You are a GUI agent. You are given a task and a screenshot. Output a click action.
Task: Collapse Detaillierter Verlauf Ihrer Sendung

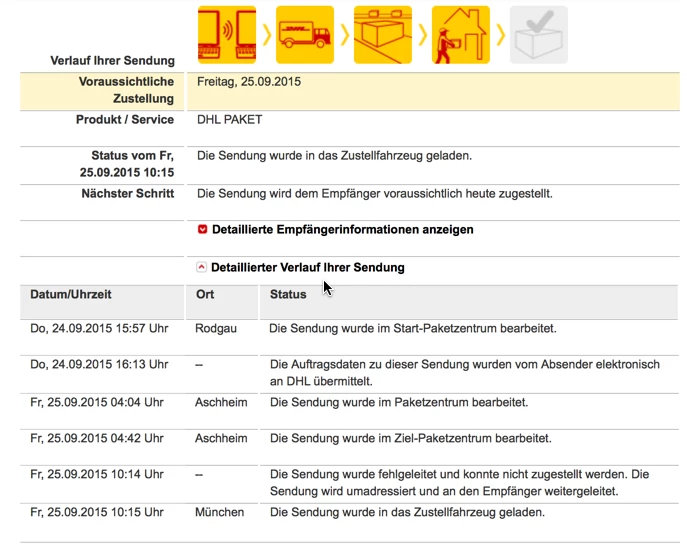point(308,267)
